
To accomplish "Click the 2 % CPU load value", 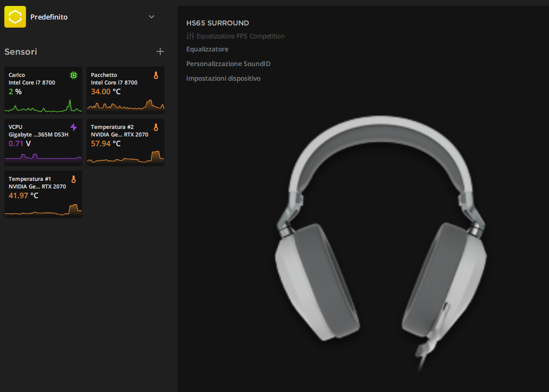I will point(15,92).
